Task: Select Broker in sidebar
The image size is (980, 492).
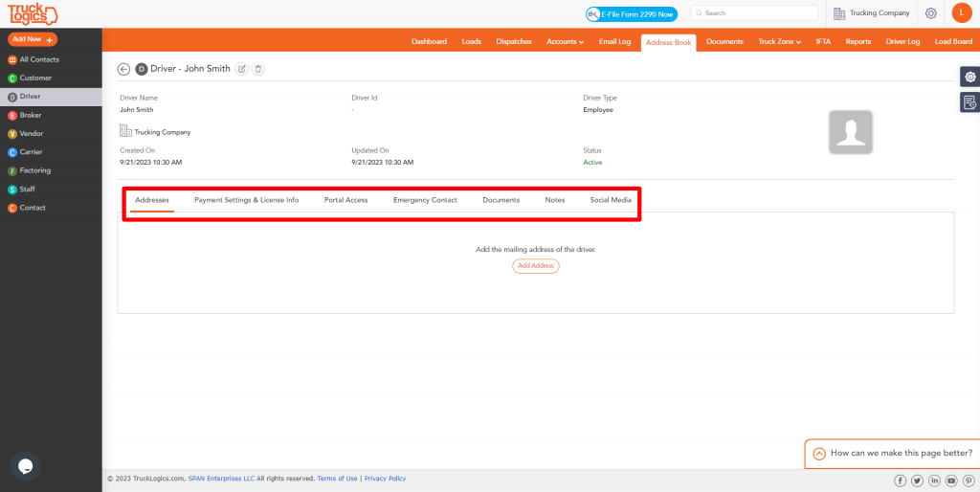Action: point(51,115)
